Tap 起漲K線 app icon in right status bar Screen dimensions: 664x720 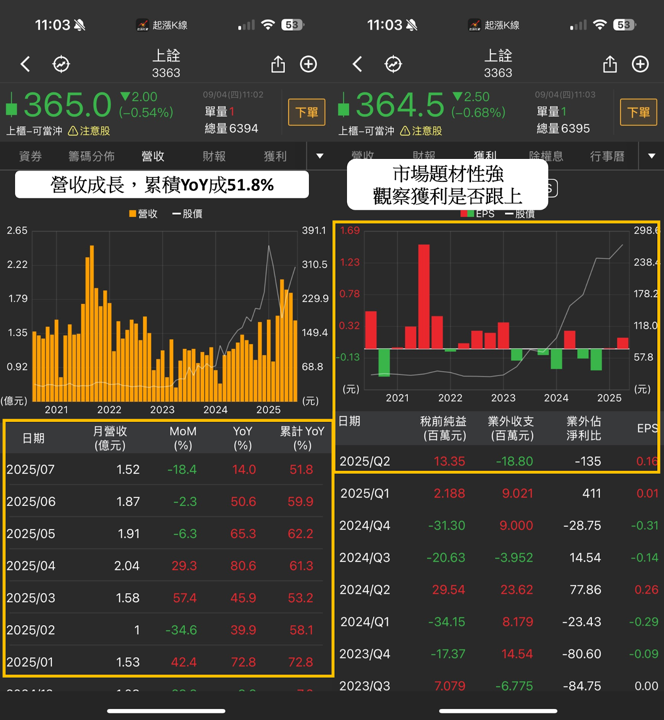[474, 25]
